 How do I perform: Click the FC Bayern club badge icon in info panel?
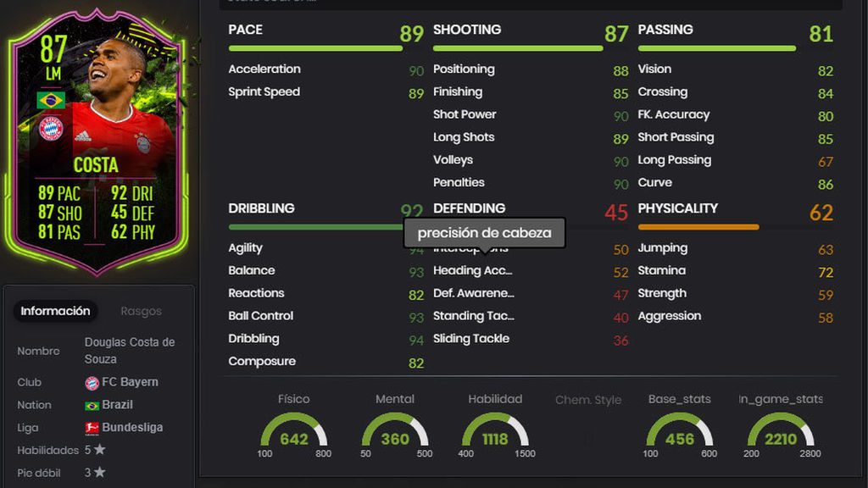coord(92,383)
